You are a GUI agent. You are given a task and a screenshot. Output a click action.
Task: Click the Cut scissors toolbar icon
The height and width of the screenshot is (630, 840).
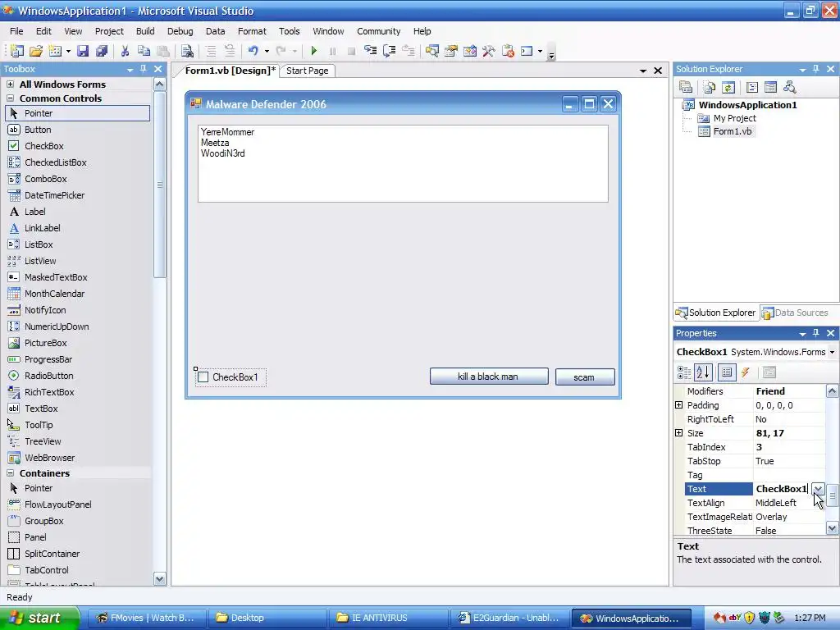coord(125,51)
